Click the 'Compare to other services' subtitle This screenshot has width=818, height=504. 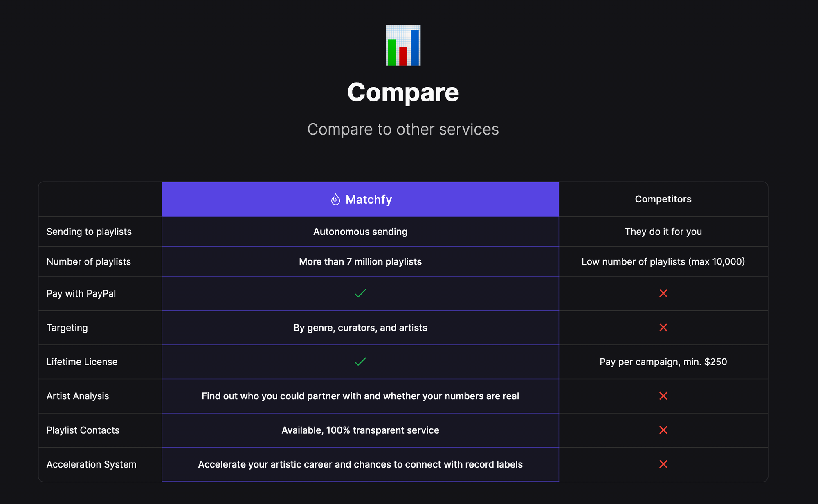click(403, 129)
